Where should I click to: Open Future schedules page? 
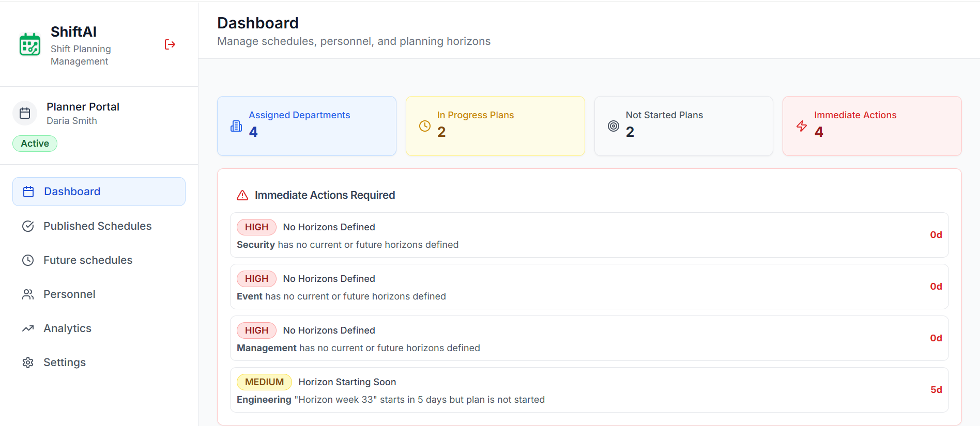click(88, 260)
